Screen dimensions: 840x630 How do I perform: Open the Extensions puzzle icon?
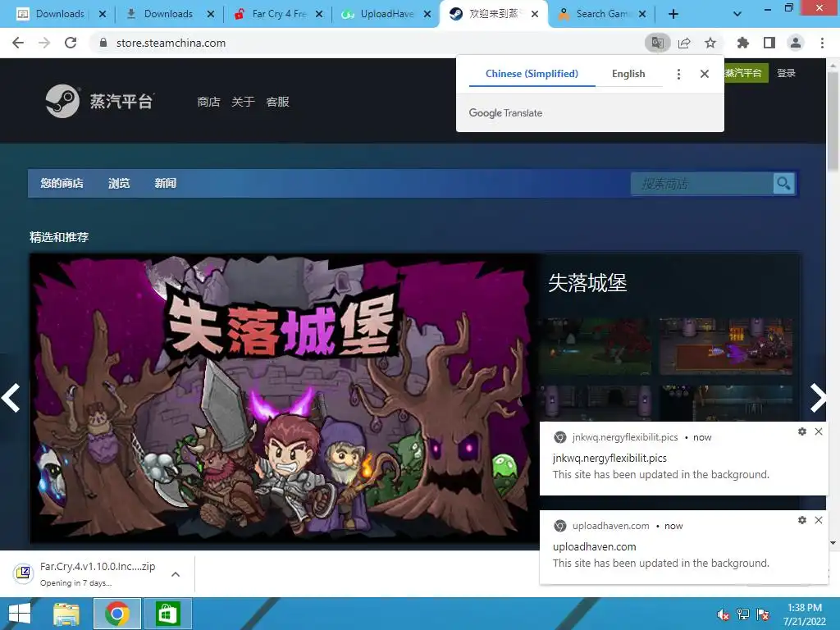tap(742, 43)
